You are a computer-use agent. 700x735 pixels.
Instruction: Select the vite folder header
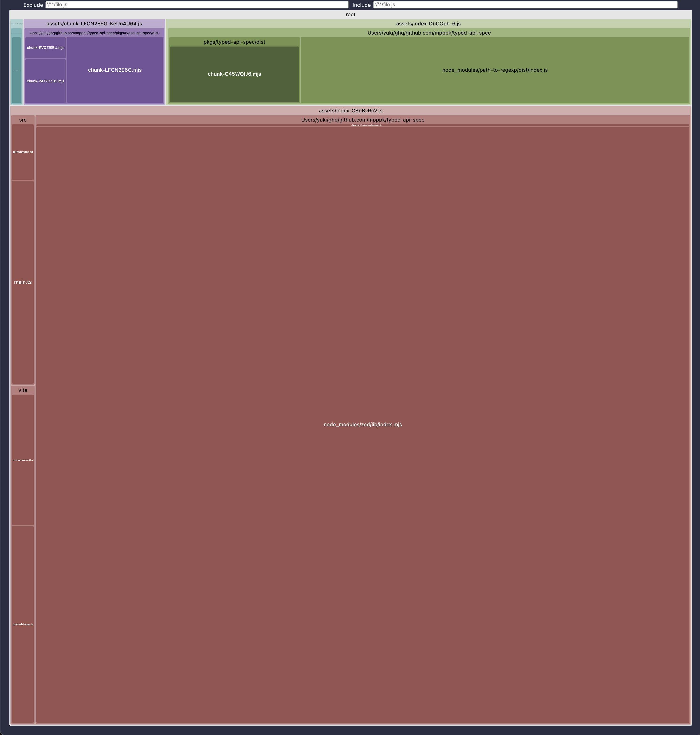tap(23, 390)
